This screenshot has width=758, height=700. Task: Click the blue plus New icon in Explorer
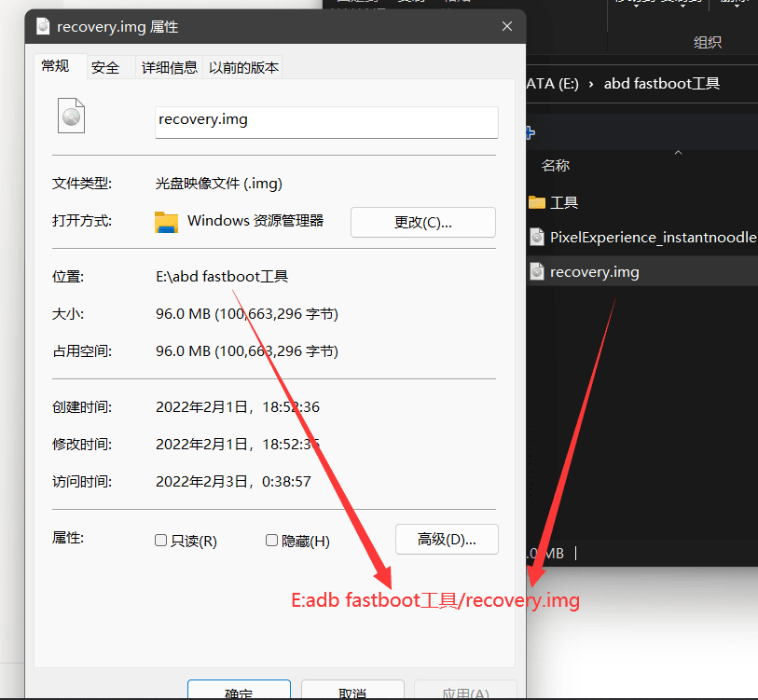[530, 132]
